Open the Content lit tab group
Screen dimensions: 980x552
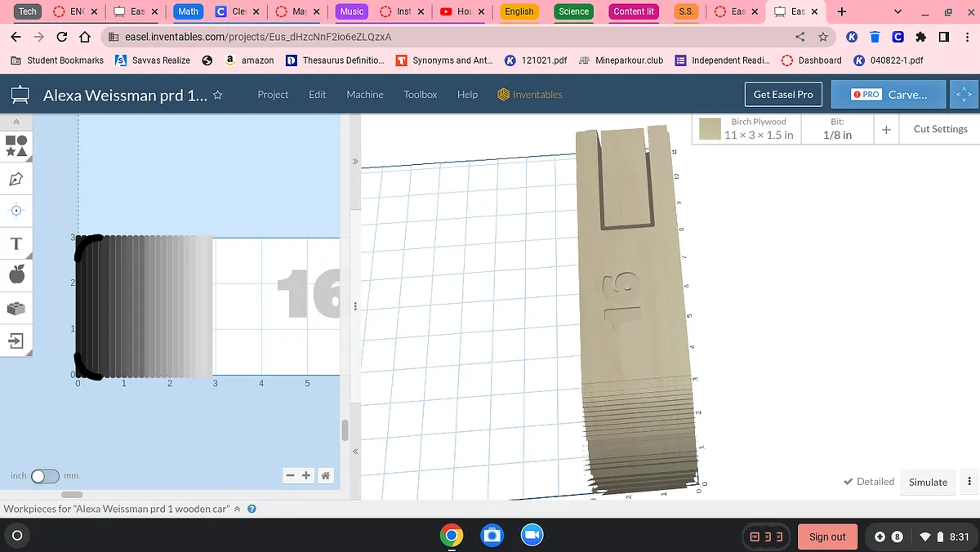pos(635,11)
